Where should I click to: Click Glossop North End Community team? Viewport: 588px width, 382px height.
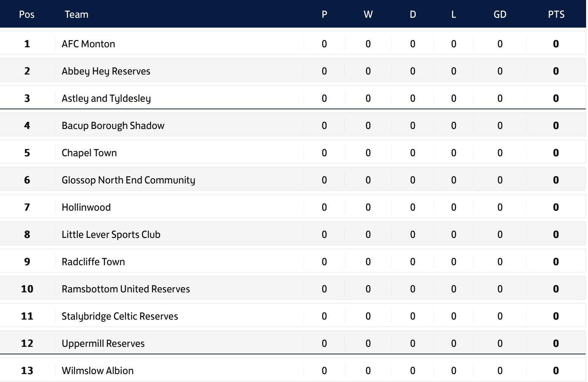click(x=128, y=180)
